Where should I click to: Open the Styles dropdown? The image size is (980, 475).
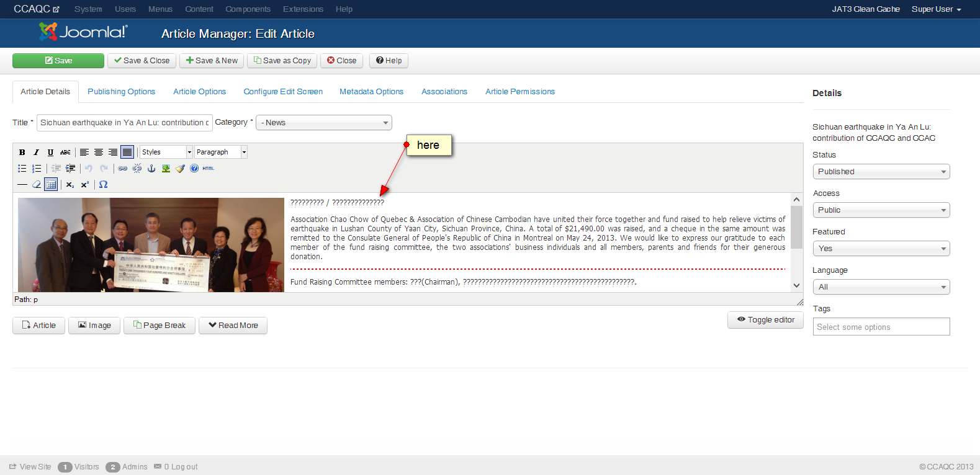coord(166,152)
